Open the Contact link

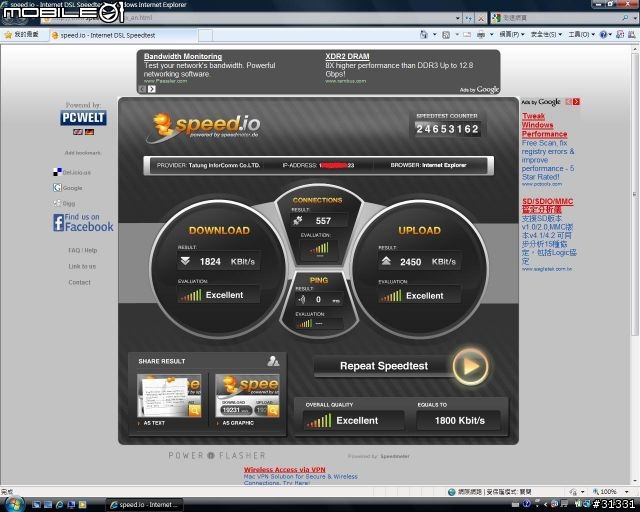(79, 282)
